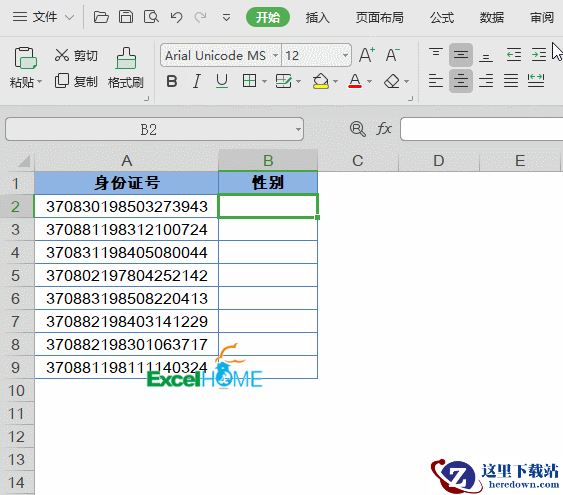Click the Print Preview icon
This screenshot has width=563, height=495.
pyautogui.click(x=151, y=17)
